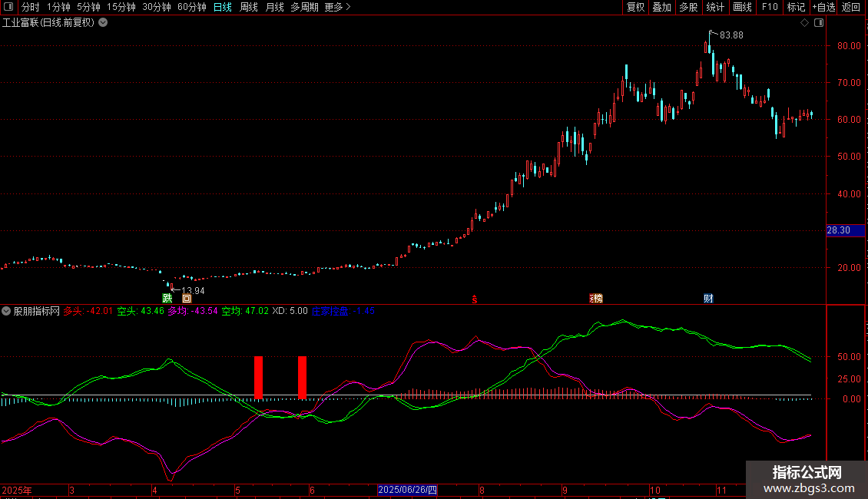868x499 pixels.
Task: Switch to the 分时 intraday view
Action: tap(31, 7)
